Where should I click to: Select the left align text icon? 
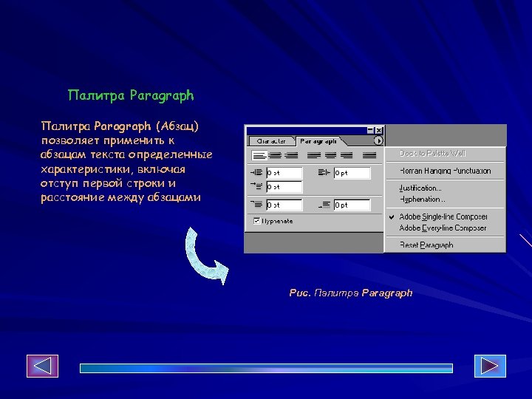(259, 155)
